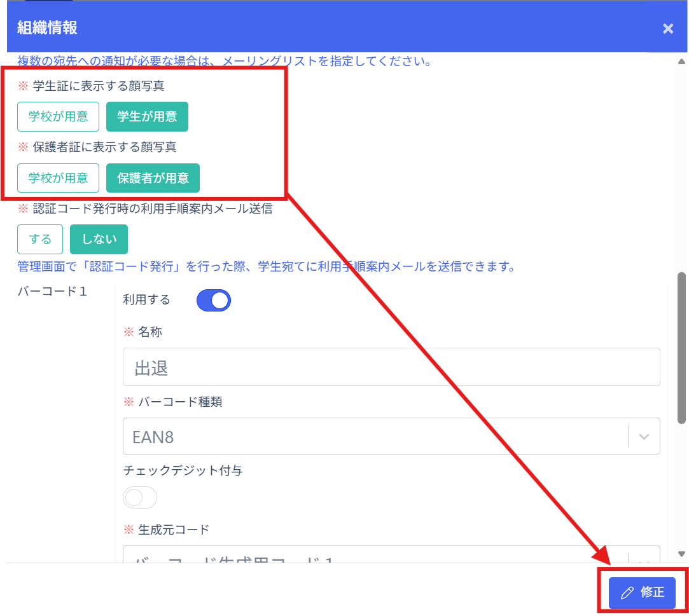
Task: Click the 名称 field containing 出退
Action: (391, 367)
